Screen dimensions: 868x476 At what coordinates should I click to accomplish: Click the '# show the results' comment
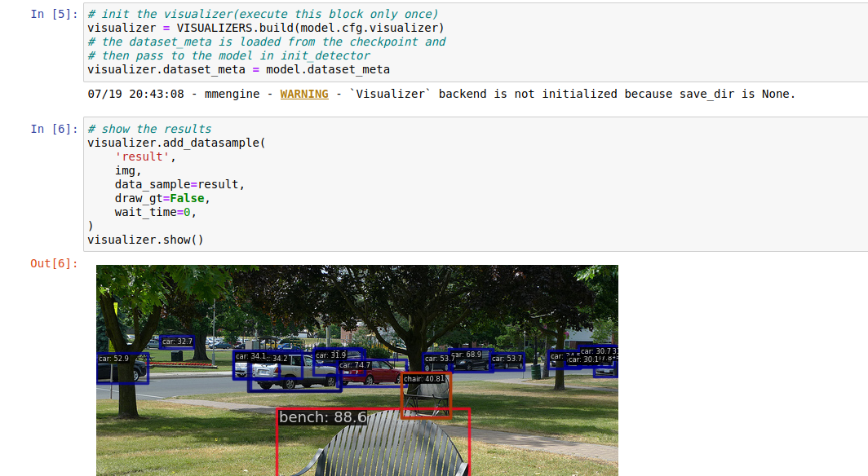tap(149, 129)
